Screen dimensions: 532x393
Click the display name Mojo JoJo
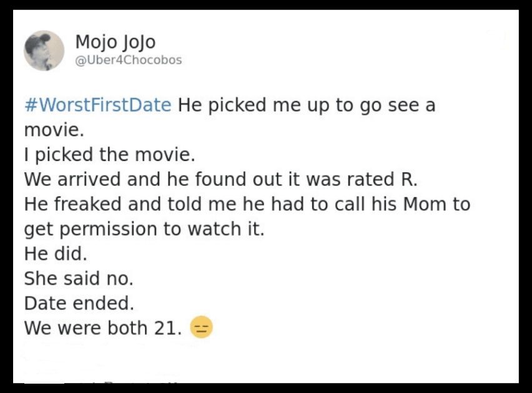tap(116, 42)
